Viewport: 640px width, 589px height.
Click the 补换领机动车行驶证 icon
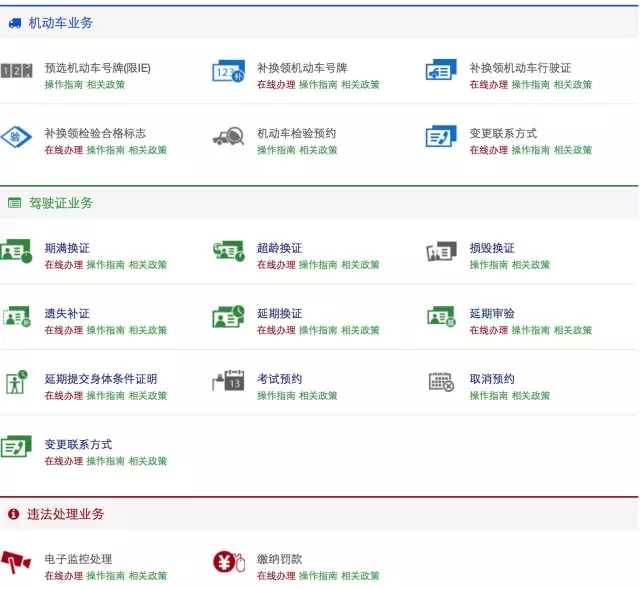click(x=441, y=71)
